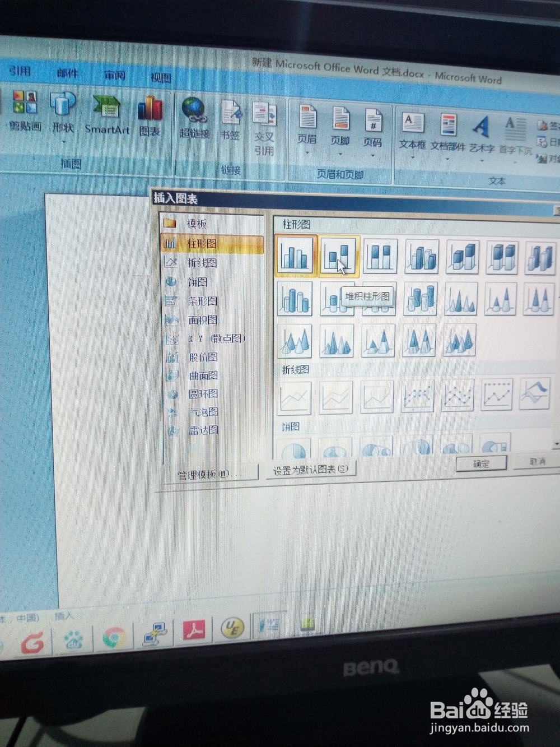Select Line chart (折线图) category
The image size is (560, 747).
click(x=212, y=262)
